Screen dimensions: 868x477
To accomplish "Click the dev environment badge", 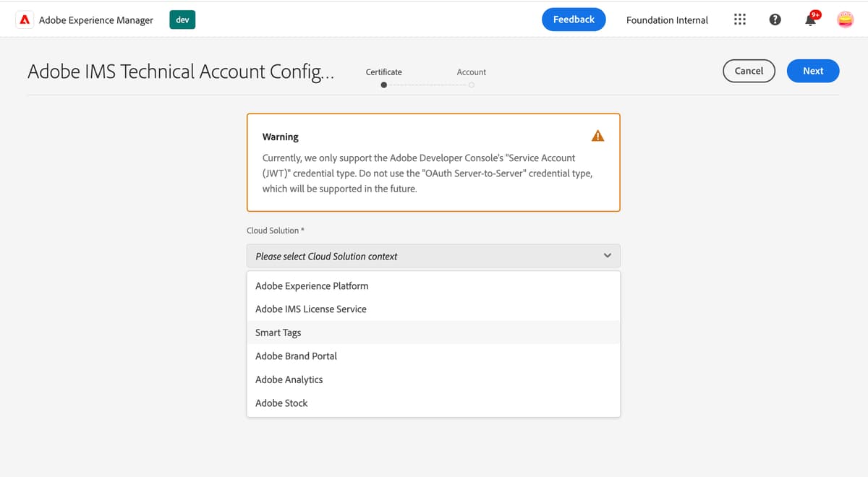I will pos(182,20).
